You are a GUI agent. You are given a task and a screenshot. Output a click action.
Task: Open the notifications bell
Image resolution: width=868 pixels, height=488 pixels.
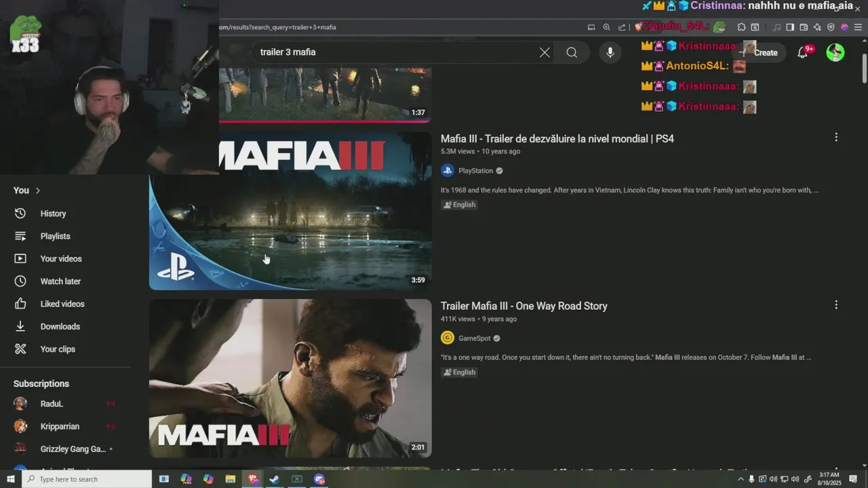coord(803,52)
